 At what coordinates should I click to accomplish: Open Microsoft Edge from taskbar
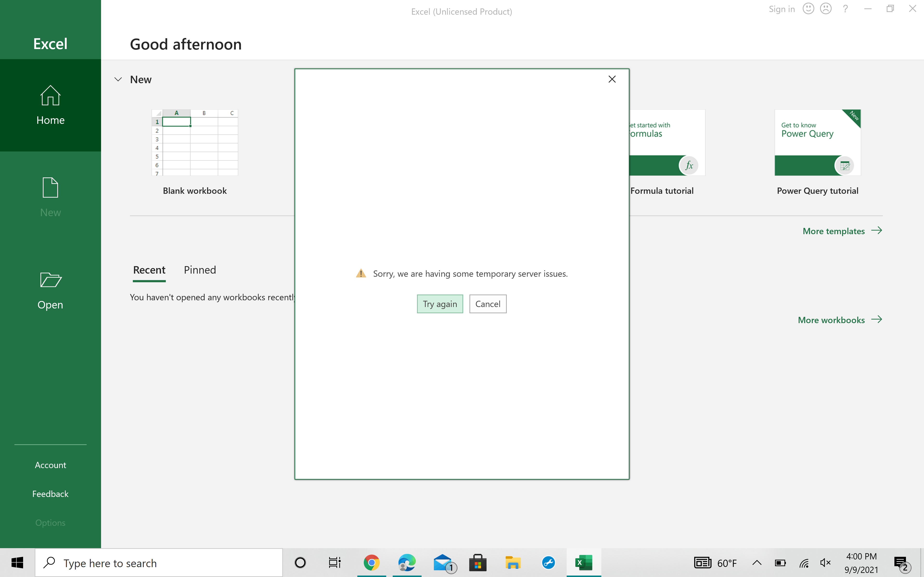tap(407, 563)
